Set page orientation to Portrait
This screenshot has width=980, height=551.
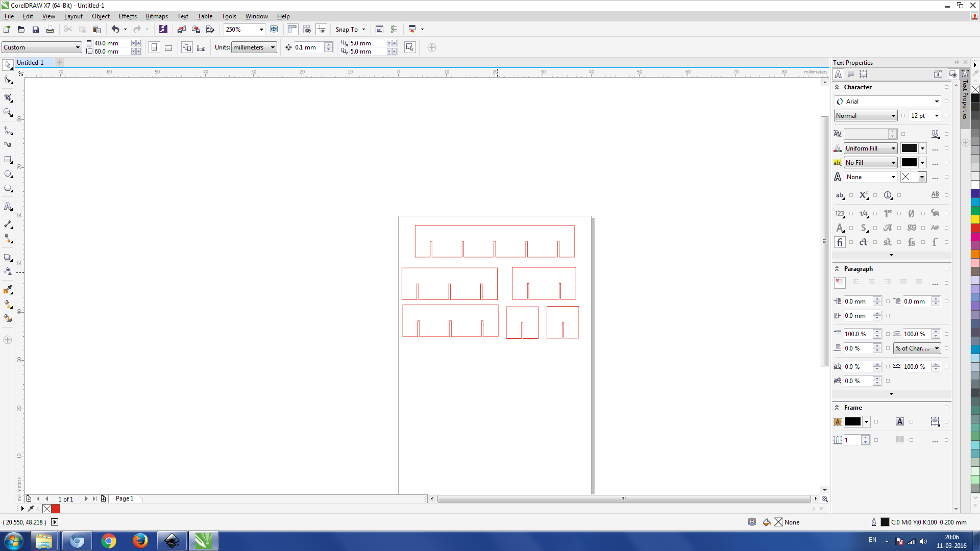tap(154, 47)
